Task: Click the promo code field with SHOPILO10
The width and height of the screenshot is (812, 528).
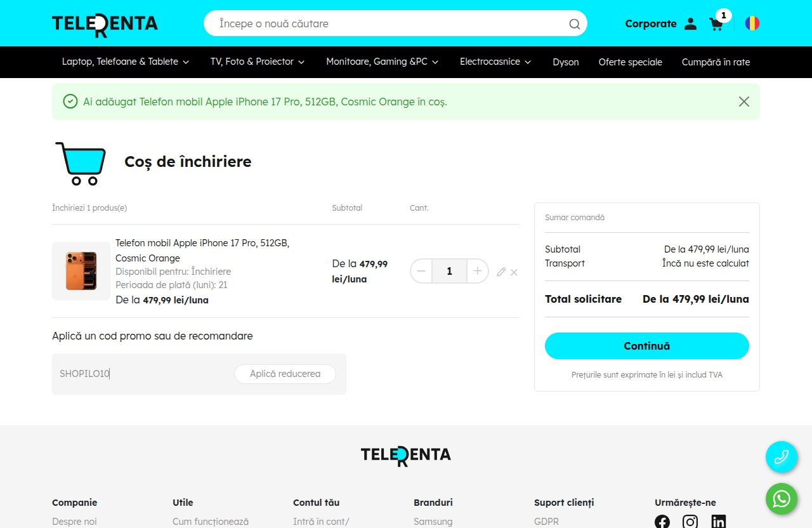Action: 143,374
